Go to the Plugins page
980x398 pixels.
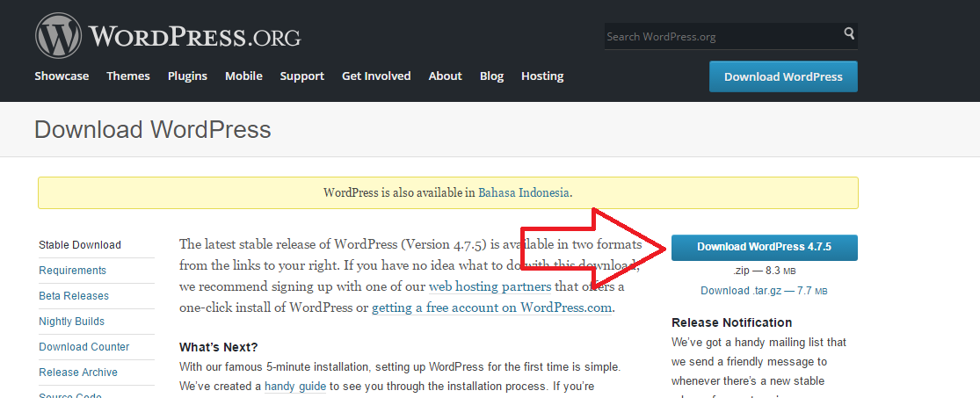(187, 76)
